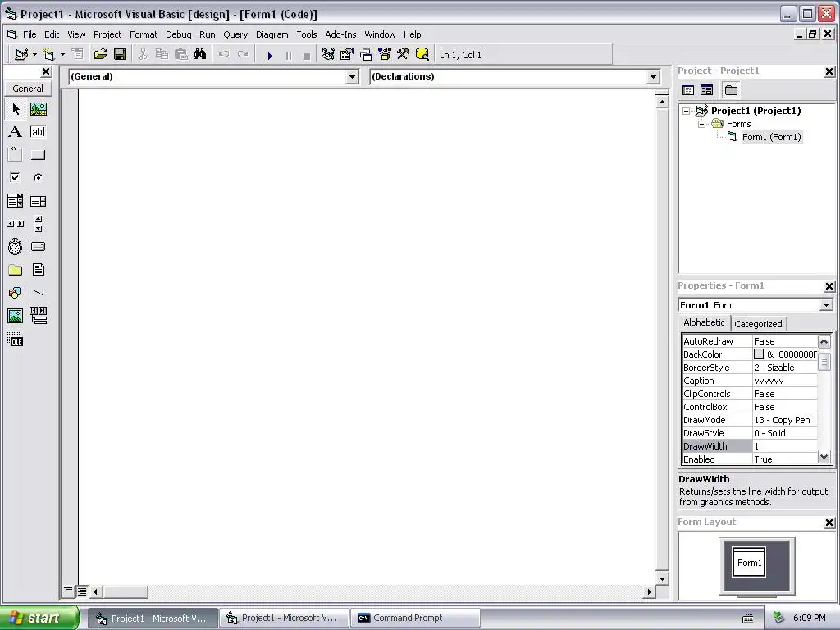
Task: Select the CheckBox control tool
Action: 16,177
